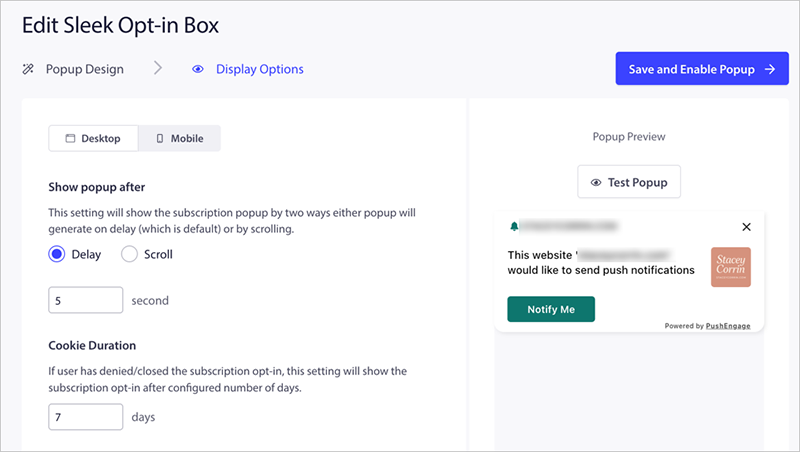This screenshot has height=452, width=800.
Task: Open the Display Options step
Action: [259, 70]
